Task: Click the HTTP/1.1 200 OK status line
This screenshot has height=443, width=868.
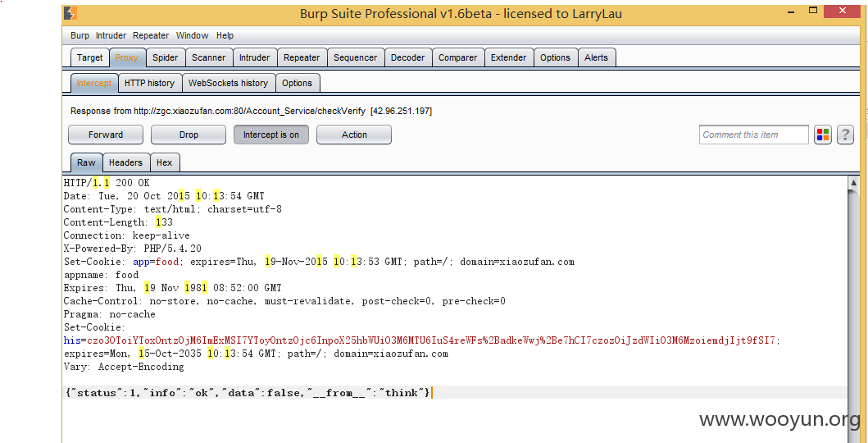Action: click(x=107, y=183)
